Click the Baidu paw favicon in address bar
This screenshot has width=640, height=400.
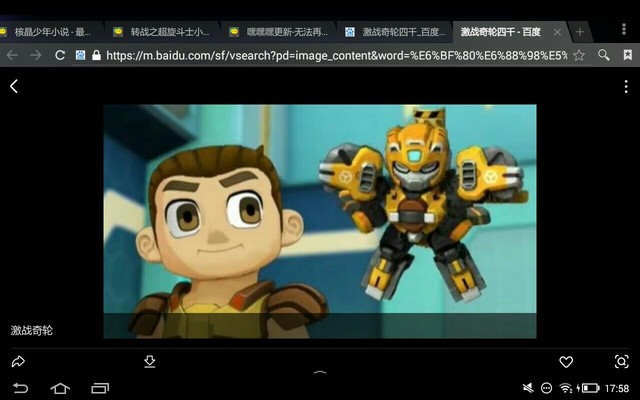click(x=80, y=55)
